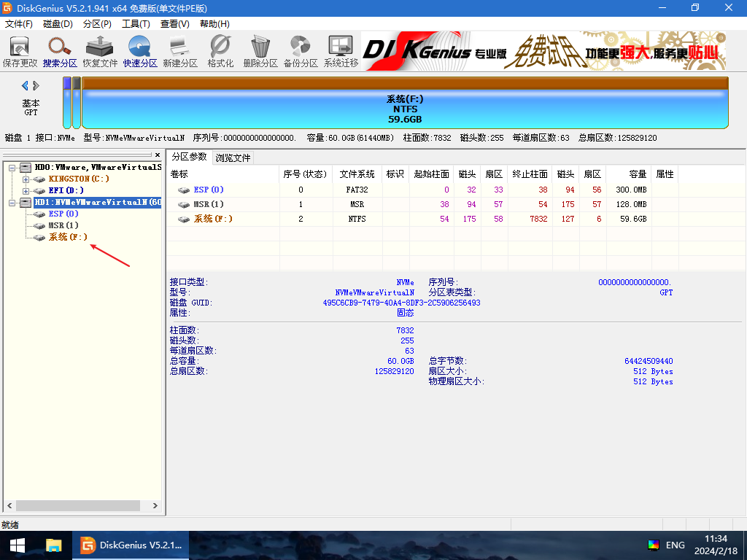Select the small MSR partition block in disk map
Screen dimensions: 747x560
click(76, 103)
